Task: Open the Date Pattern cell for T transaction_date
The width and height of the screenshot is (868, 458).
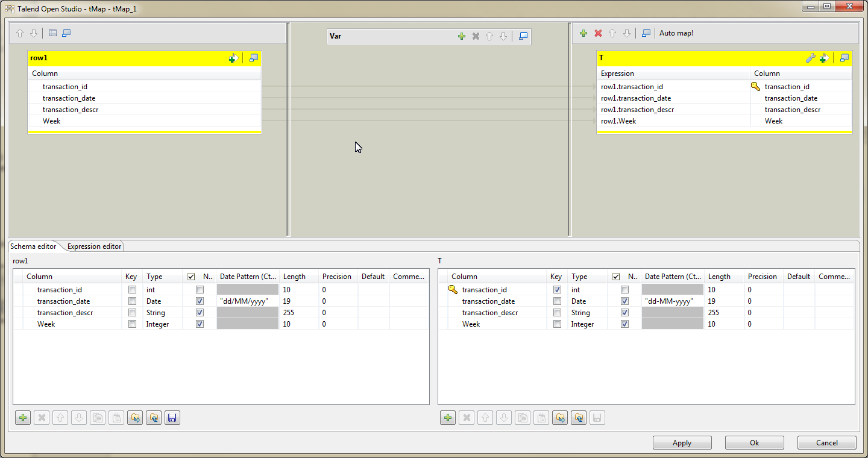Action: coord(672,301)
